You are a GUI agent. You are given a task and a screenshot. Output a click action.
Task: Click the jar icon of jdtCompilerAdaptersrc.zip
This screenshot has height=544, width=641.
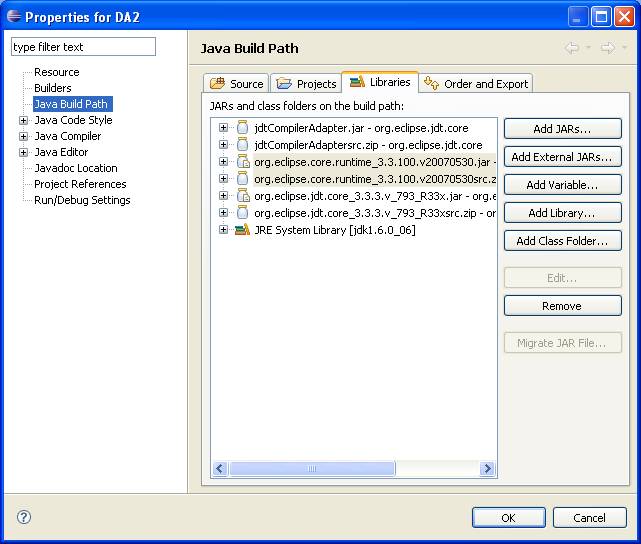coord(242,144)
